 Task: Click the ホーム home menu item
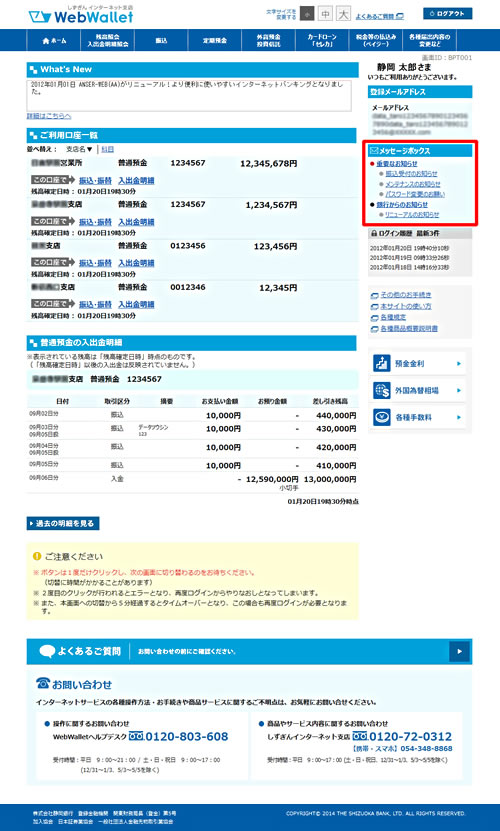54,41
